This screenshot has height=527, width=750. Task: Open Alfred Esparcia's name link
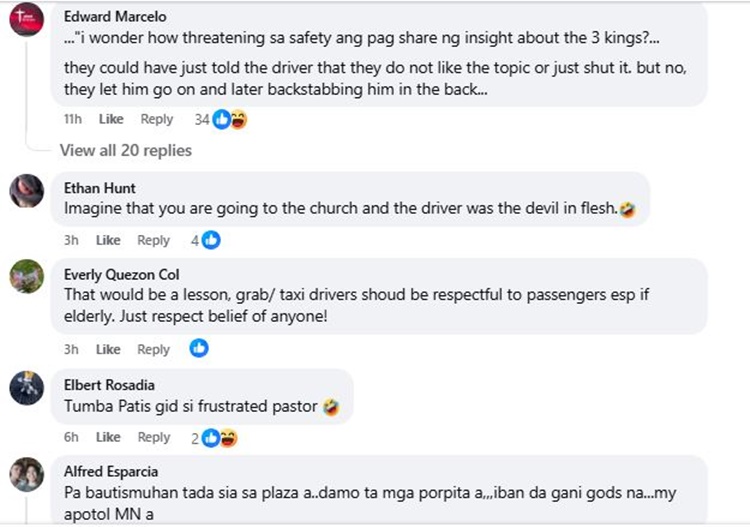[x=111, y=471]
